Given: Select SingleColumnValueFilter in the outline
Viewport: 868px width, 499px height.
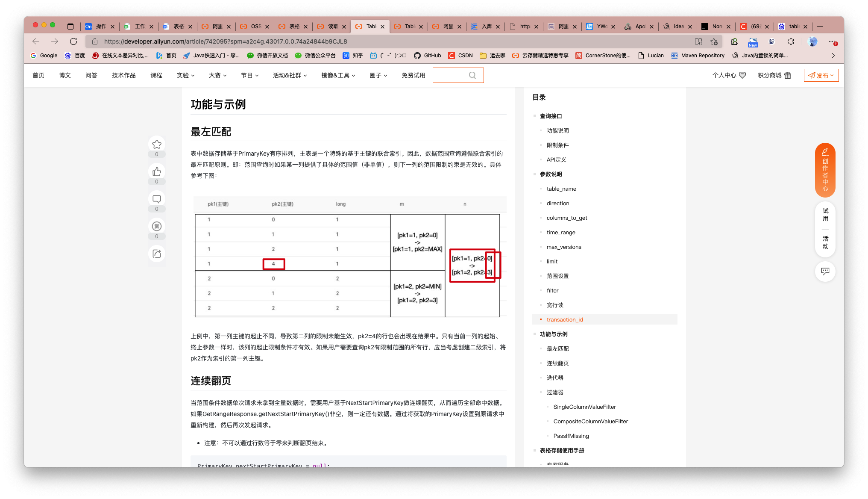Looking at the screenshot, I should pyautogui.click(x=584, y=407).
